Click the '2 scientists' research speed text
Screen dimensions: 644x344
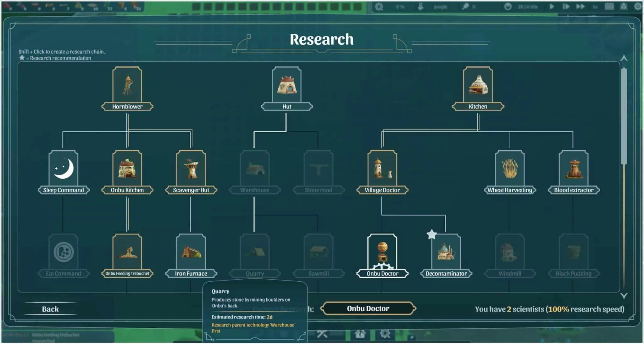point(550,309)
